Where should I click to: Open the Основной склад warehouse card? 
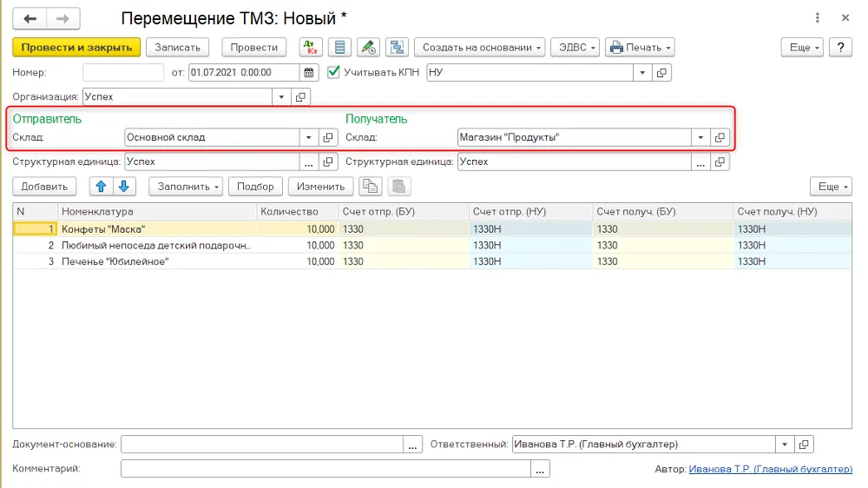point(328,137)
